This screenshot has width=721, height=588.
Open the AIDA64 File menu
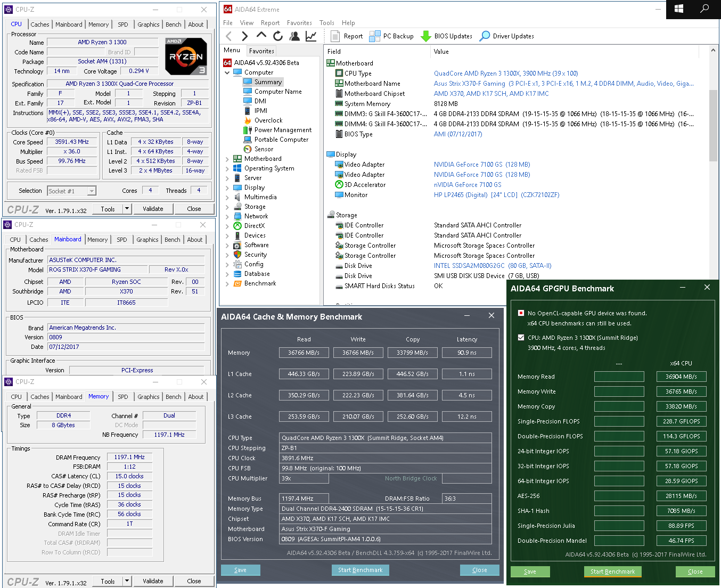pos(228,23)
